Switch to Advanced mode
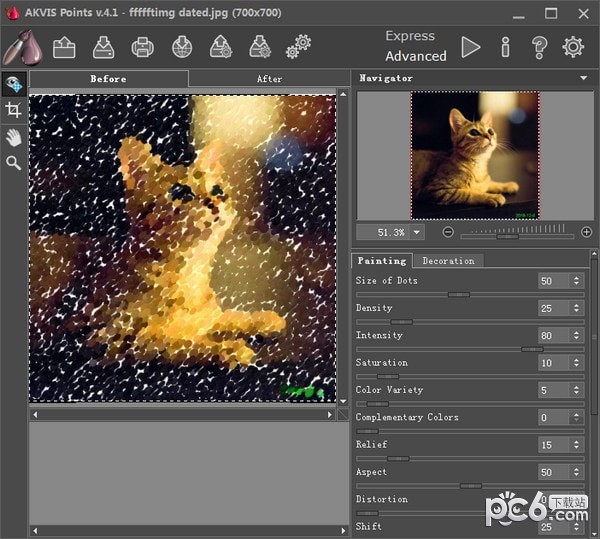This screenshot has height=539, width=600. pos(416,56)
